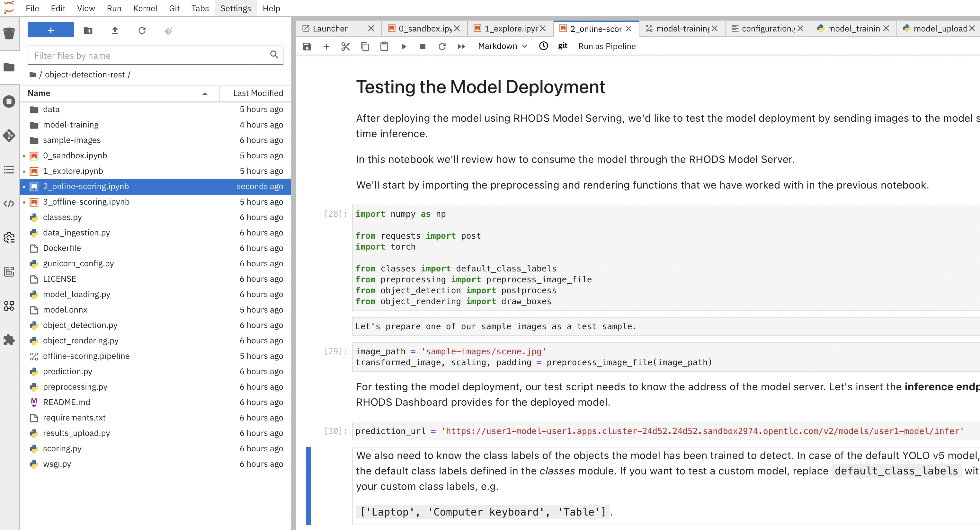Click the image_path code cell [29]

coord(666,357)
